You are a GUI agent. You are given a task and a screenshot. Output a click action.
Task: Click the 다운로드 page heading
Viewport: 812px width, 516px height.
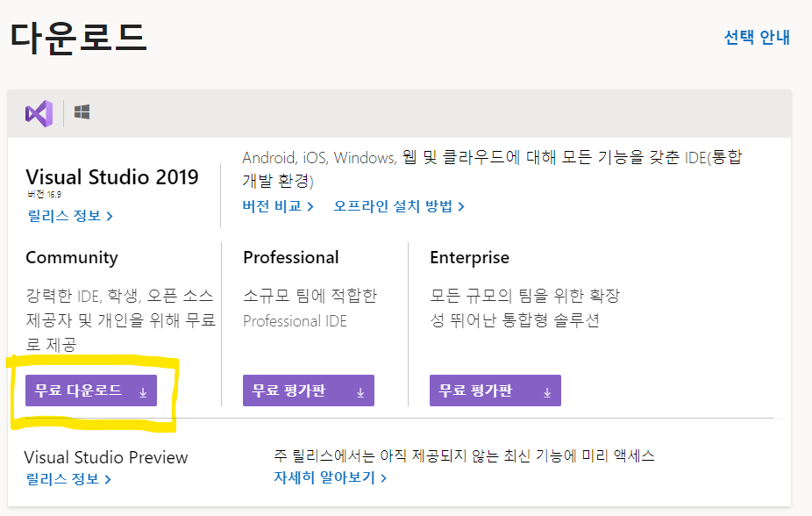[79, 38]
